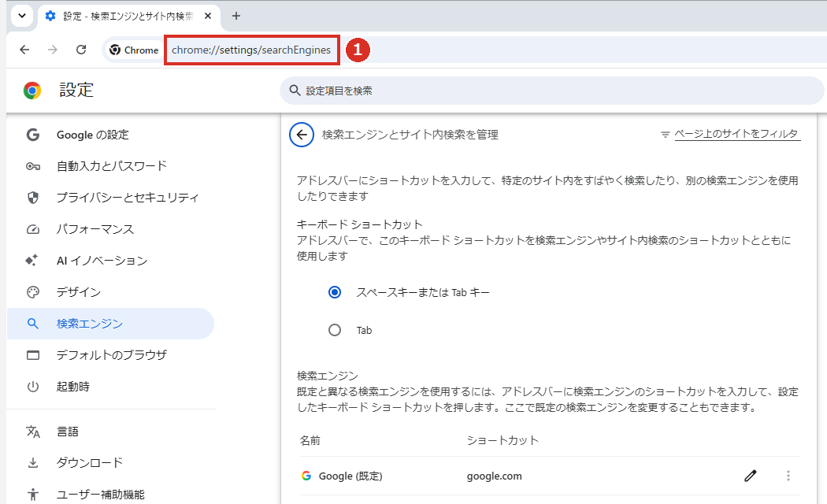This screenshot has width=827, height=504.
Task: Open パフォーマンス section
Action: pos(111,229)
